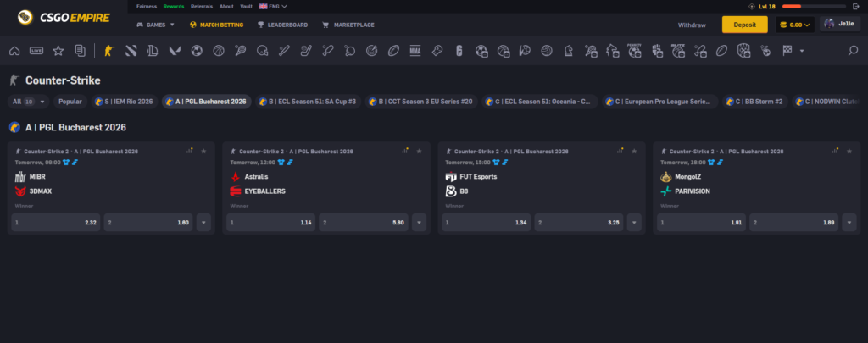Open the Leaderboard page
This screenshot has height=343, width=868.
tap(282, 25)
